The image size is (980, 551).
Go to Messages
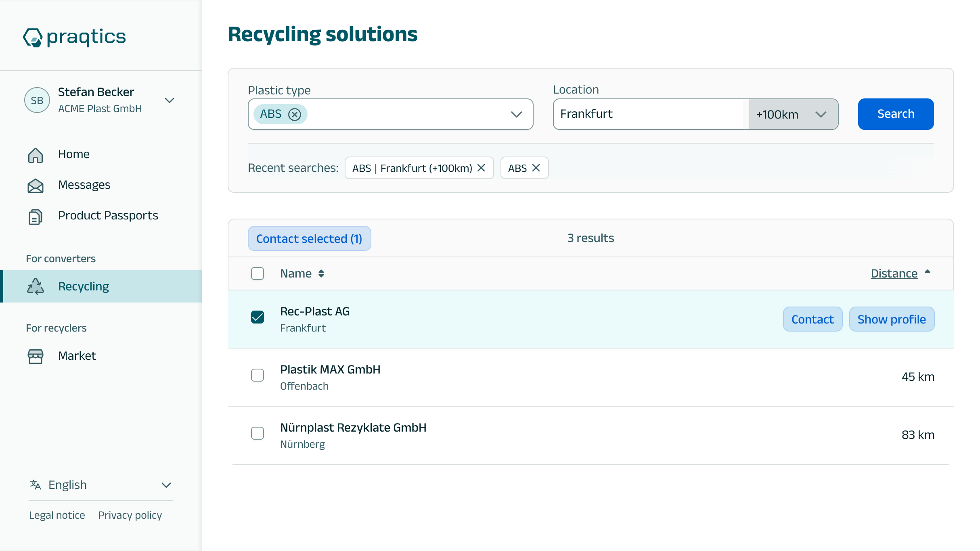(x=84, y=185)
